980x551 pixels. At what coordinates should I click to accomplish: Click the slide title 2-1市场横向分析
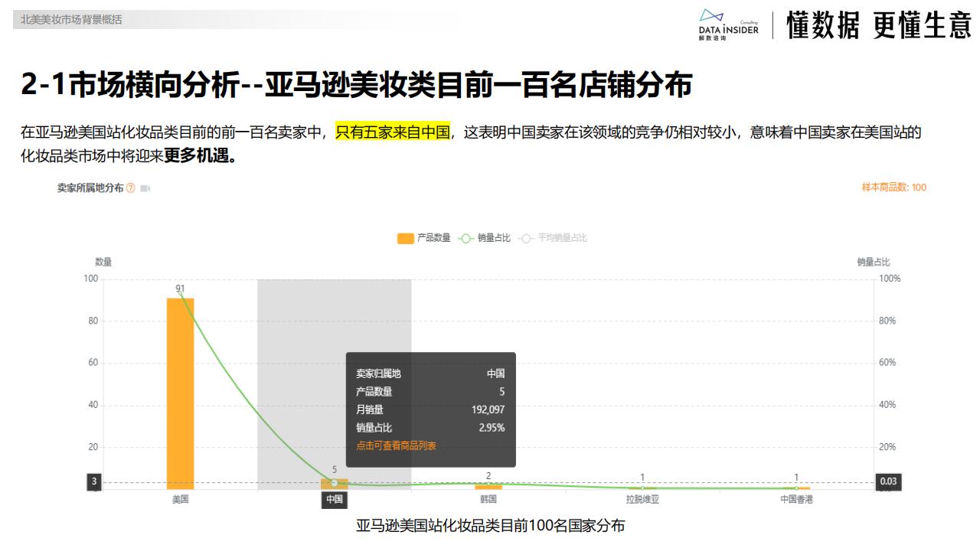click(x=356, y=86)
